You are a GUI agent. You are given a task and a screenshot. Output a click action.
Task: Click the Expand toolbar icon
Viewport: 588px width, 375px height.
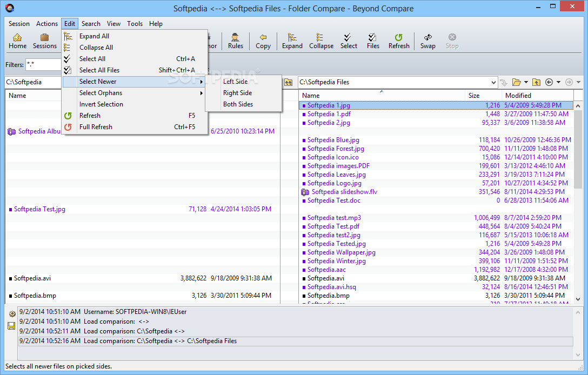click(292, 41)
